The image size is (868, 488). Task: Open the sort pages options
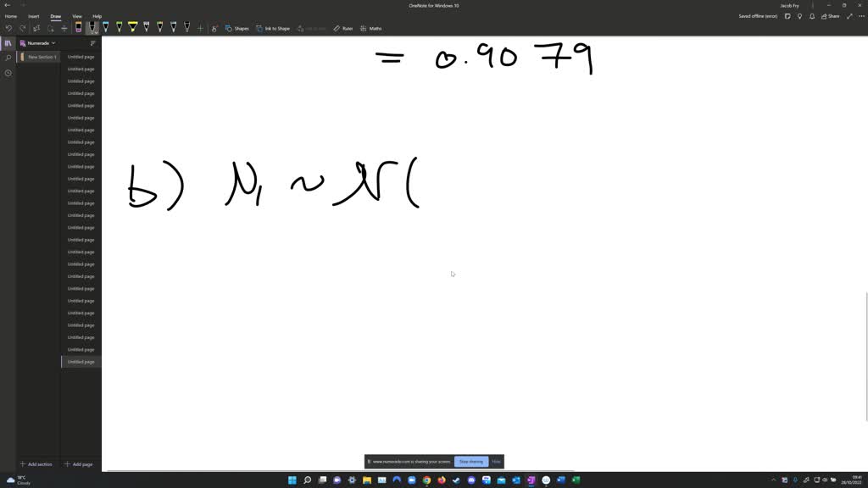[x=92, y=42]
